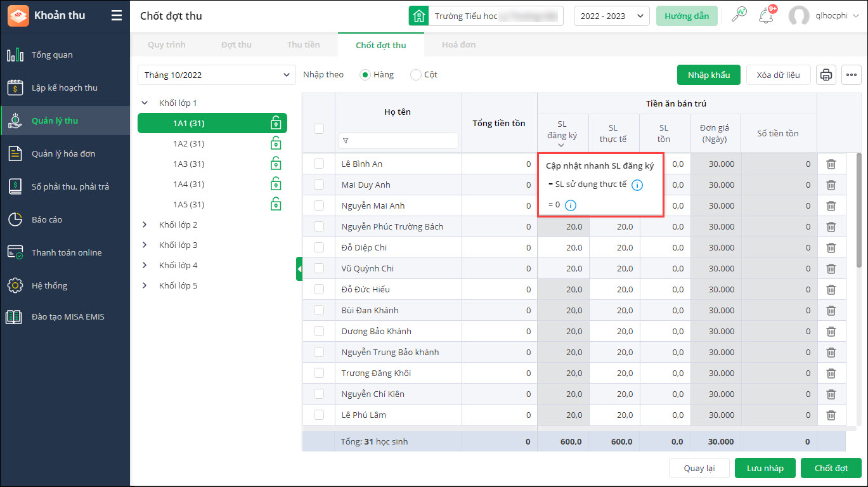Open the three-dot more options menu
The width and height of the screenshot is (868, 487).
(851, 75)
